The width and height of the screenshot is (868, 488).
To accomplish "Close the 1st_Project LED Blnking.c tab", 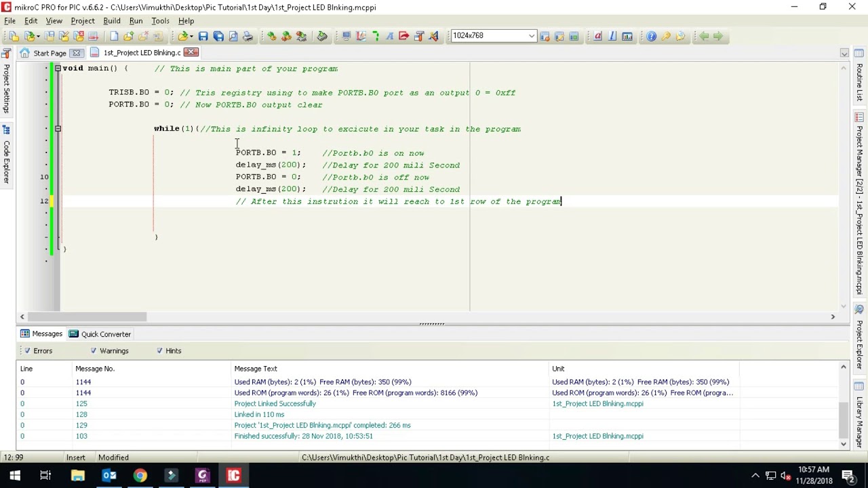I will tap(191, 52).
